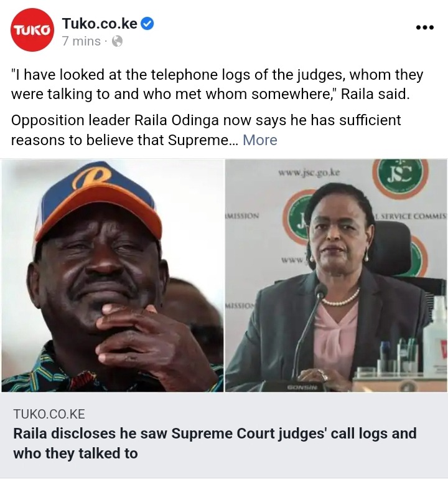Open the Tuko.co.ke page name

[x=100, y=24]
